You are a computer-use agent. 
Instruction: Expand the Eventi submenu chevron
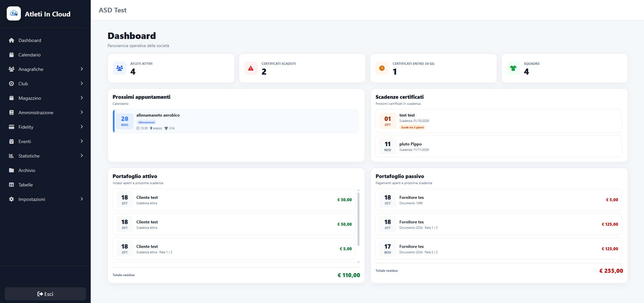coord(82,141)
